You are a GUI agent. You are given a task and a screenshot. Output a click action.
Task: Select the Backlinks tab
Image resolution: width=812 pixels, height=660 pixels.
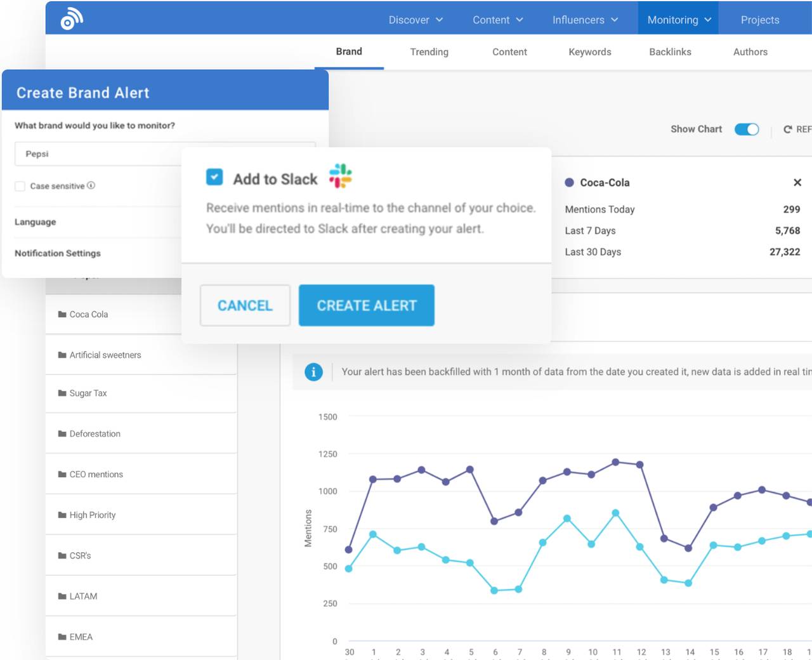pyautogui.click(x=670, y=52)
